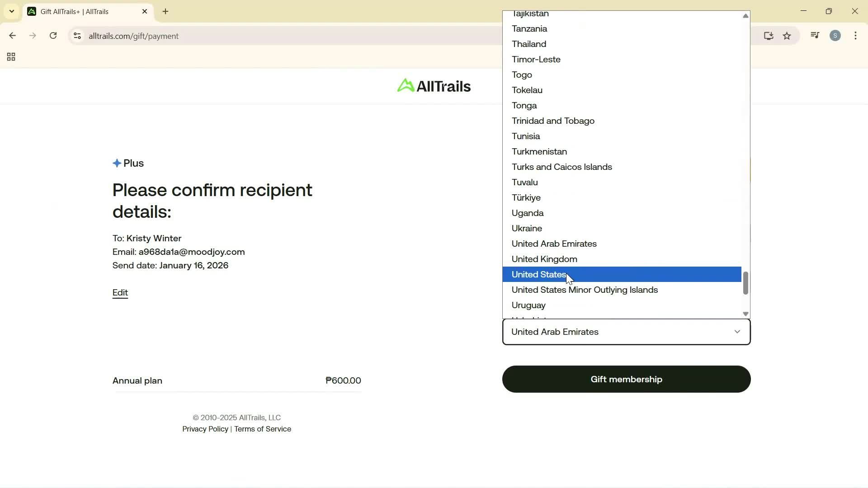Open Chrome's three-dot menu
The width and height of the screenshot is (868, 488).
pos(855,36)
